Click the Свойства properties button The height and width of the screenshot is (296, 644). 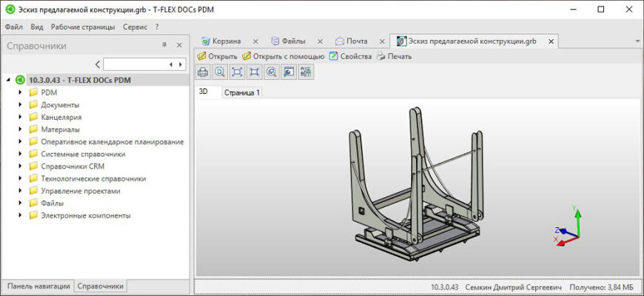[350, 56]
